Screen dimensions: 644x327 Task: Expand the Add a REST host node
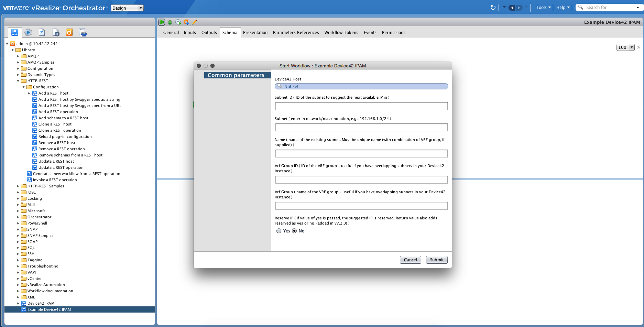(x=29, y=93)
